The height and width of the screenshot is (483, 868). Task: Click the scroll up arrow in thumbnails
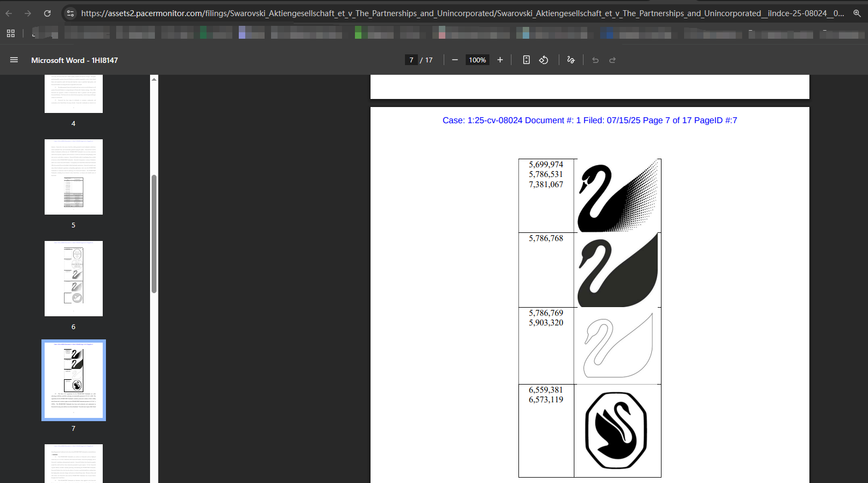point(154,80)
